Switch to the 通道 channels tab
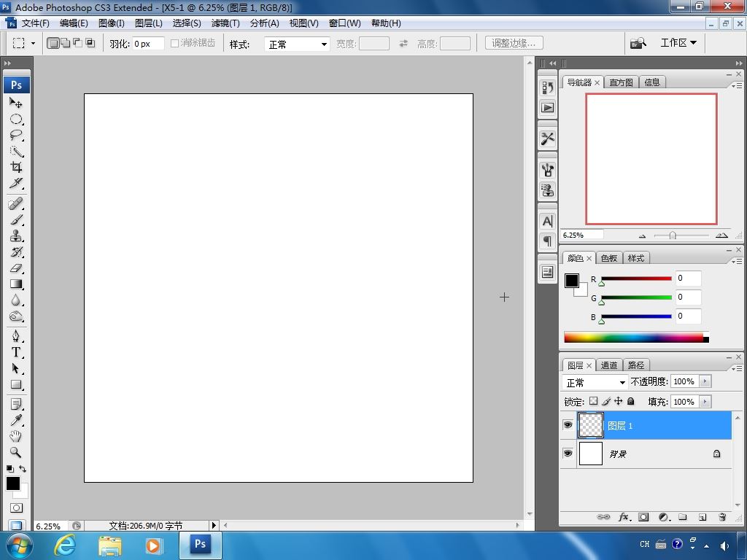Screen dimensions: 747x560 coord(609,365)
